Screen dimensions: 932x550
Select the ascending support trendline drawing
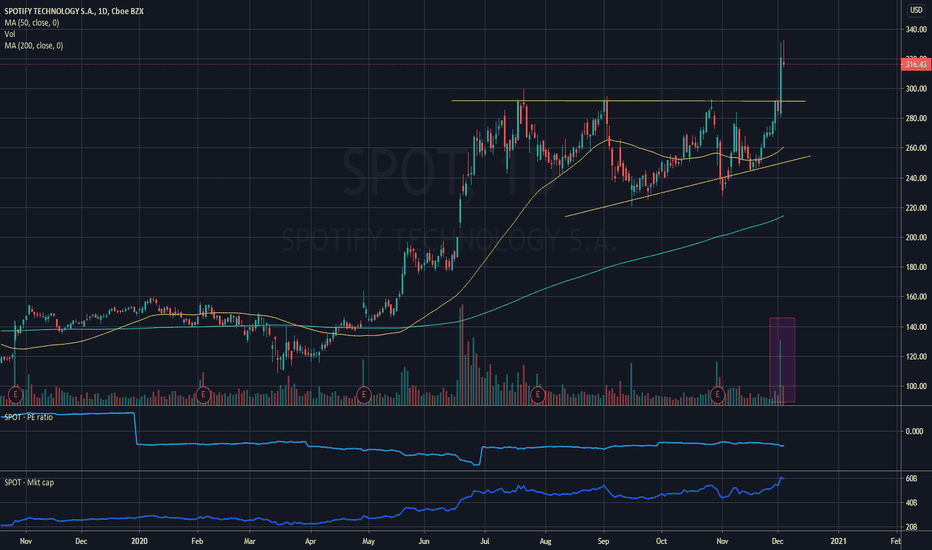[688, 186]
